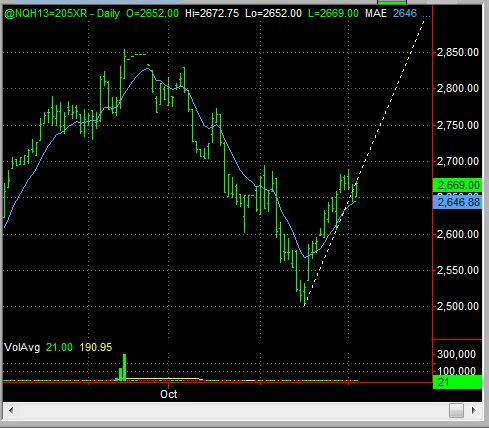Click the blue moving average line peak

(x=147, y=69)
